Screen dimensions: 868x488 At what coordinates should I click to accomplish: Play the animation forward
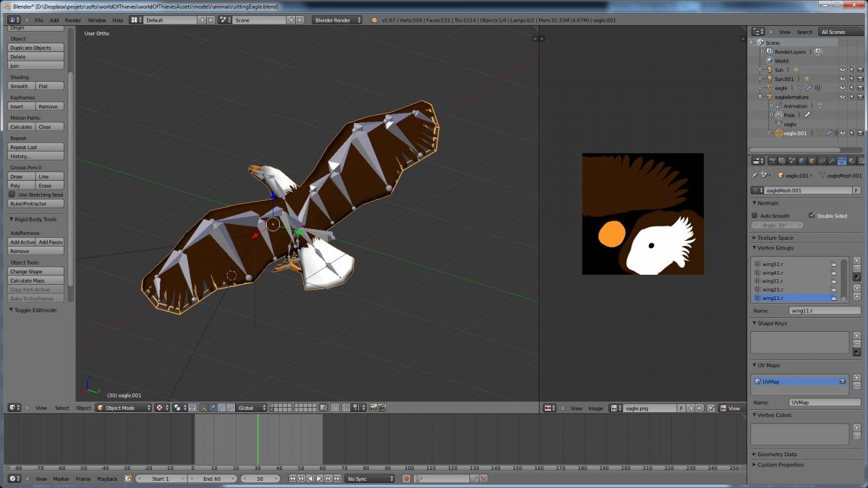(319, 479)
